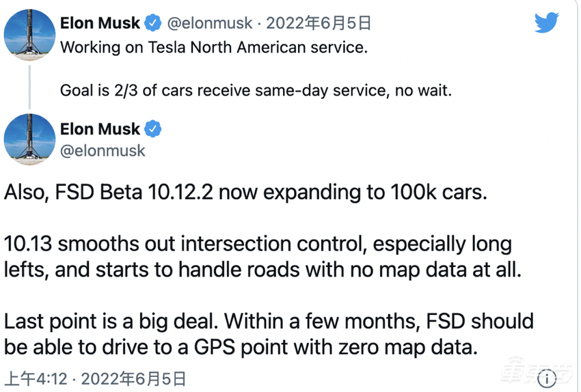
Task: Open the 2022年6月5日 date in the parent tweet
Action: point(319,23)
